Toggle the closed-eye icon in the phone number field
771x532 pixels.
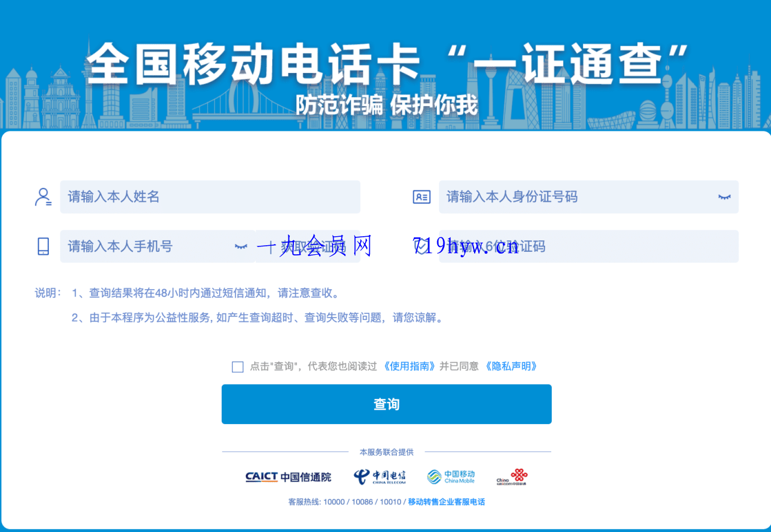click(241, 246)
